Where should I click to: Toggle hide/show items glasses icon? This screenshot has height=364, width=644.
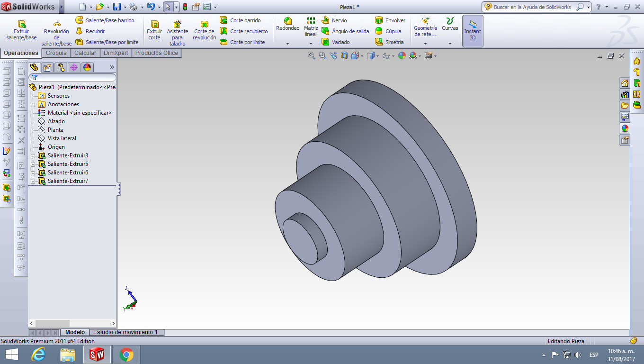pos(386,55)
